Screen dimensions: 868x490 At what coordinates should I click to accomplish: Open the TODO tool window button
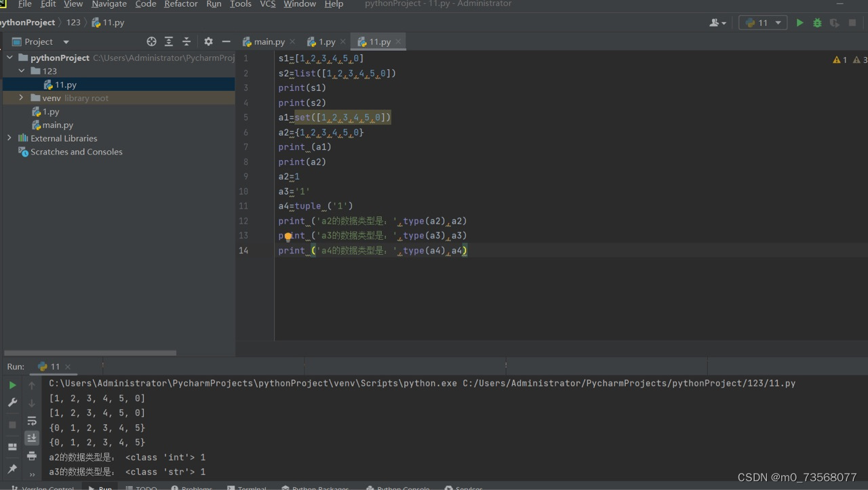[140, 487]
